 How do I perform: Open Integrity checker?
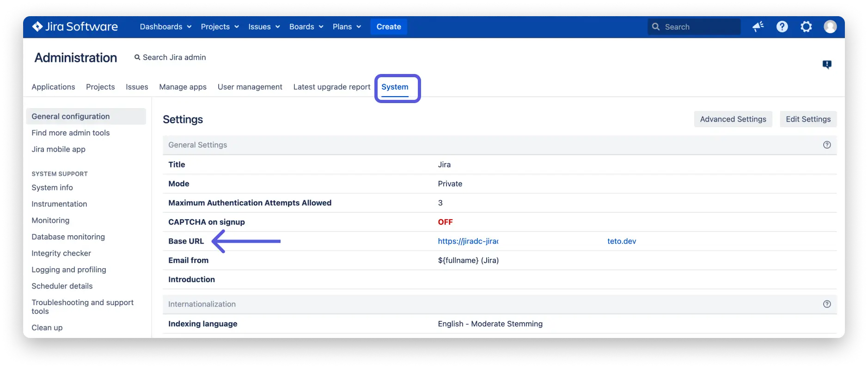click(61, 253)
